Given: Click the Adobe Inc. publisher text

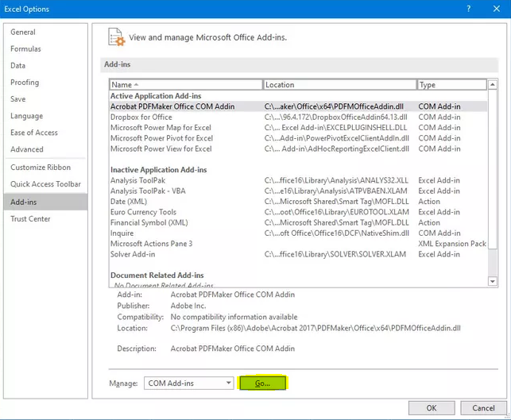Looking at the screenshot, I should pos(188,306).
